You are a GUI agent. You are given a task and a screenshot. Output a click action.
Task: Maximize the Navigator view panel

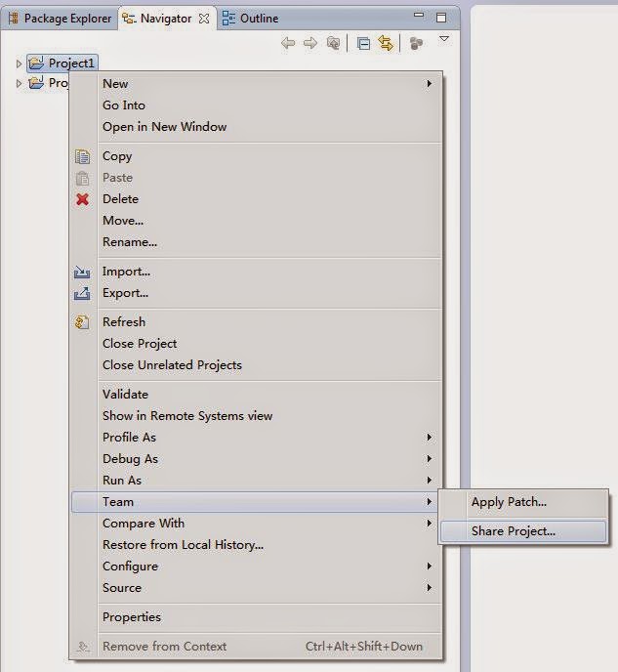(x=441, y=18)
